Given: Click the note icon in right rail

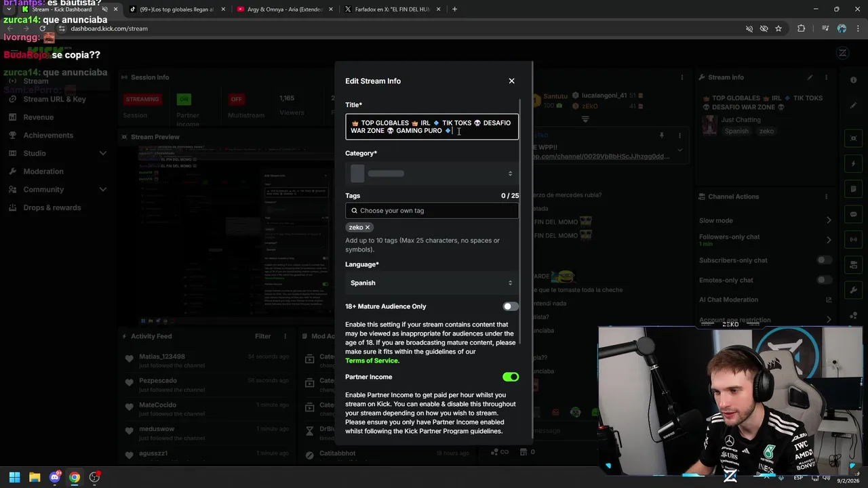Looking at the screenshot, I should pos(853,189).
